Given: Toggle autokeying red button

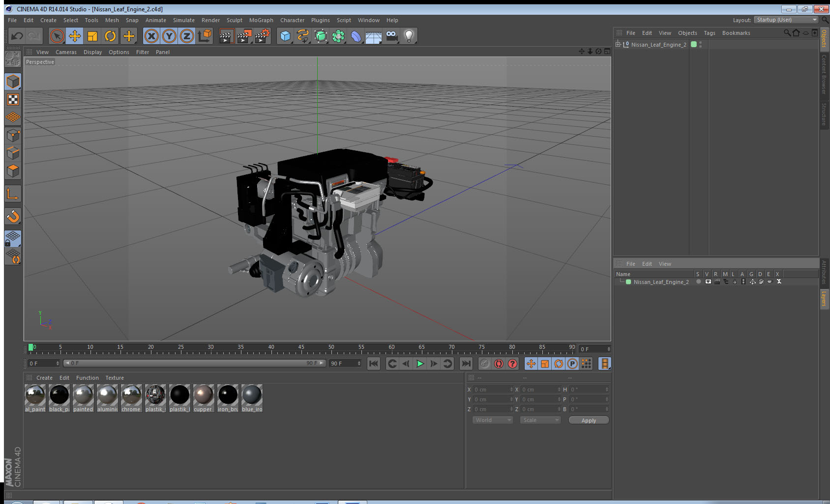Looking at the screenshot, I should coord(499,364).
